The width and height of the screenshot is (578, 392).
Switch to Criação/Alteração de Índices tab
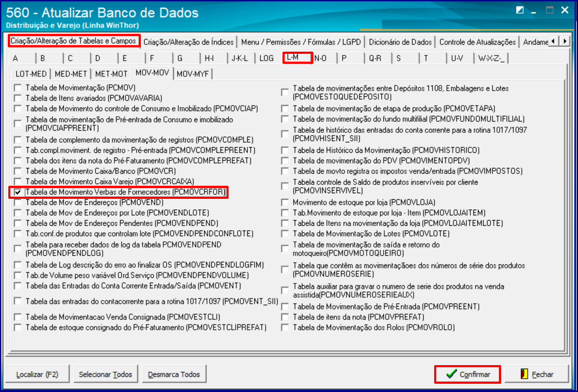click(x=189, y=42)
